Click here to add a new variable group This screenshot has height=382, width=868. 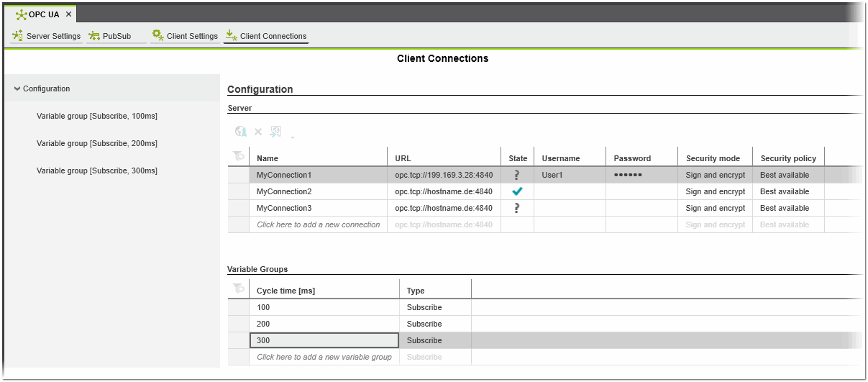[x=324, y=357]
